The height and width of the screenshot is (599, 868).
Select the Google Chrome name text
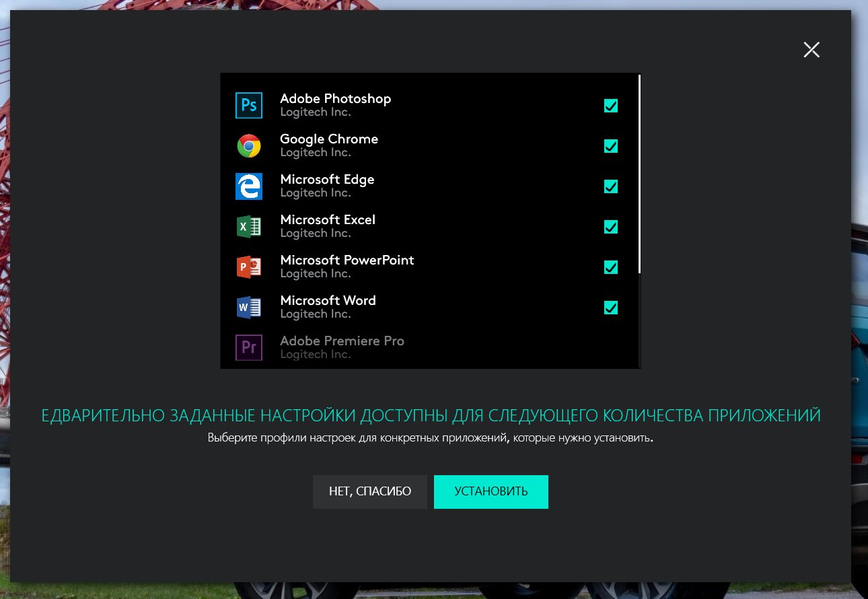[x=329, y=139]
